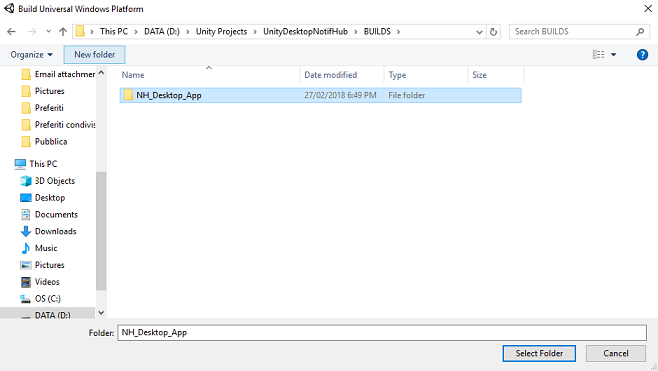Click the sidebar scroll up arrow
658x371 pixels.
(x=101, y=73)
